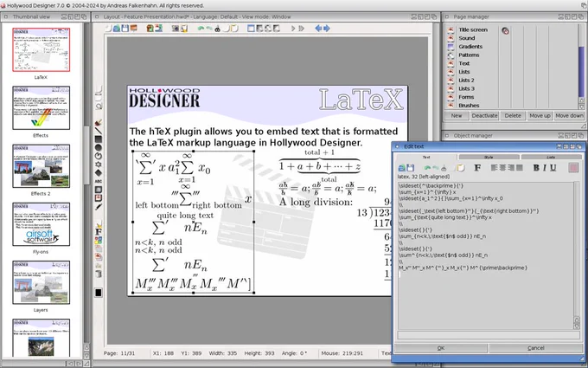Set center alignment in Edit text dialog

coord(502,168)
